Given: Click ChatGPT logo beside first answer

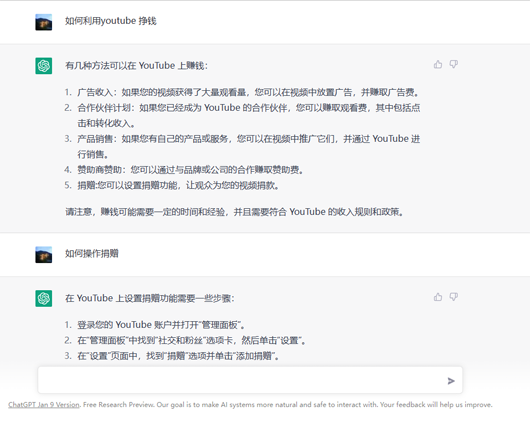Looking at the screenshot, I should (x=44, y=66).
